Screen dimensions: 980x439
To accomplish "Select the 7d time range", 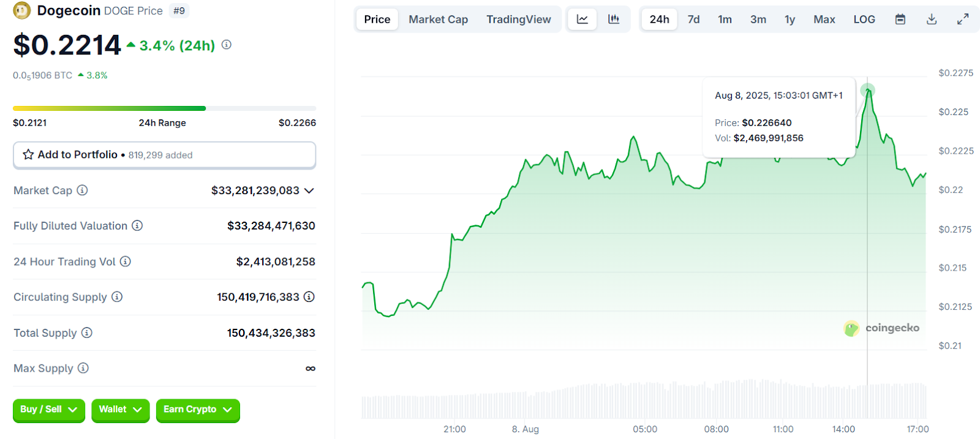I will (x=693, y=20).
